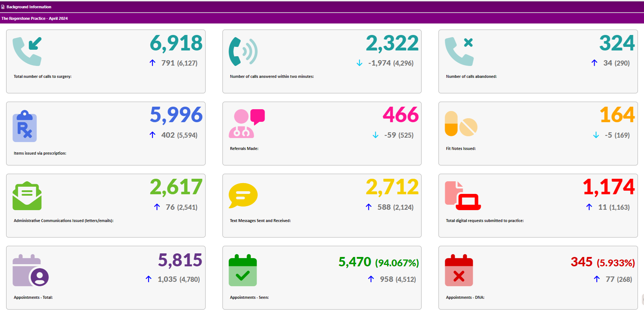Click the pink doctor referrals icon
The width and height of the screenshot is (644, 315).
pos(247,123)
